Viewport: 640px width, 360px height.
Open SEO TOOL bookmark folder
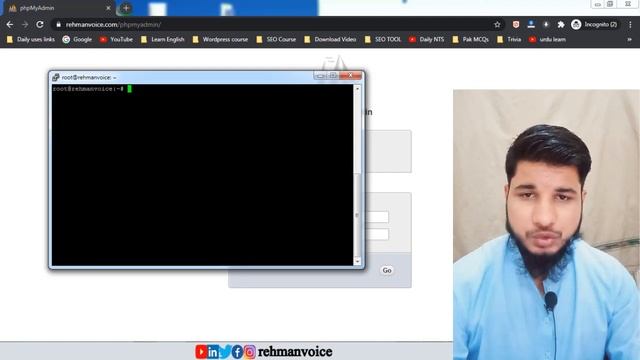point(383,39)
